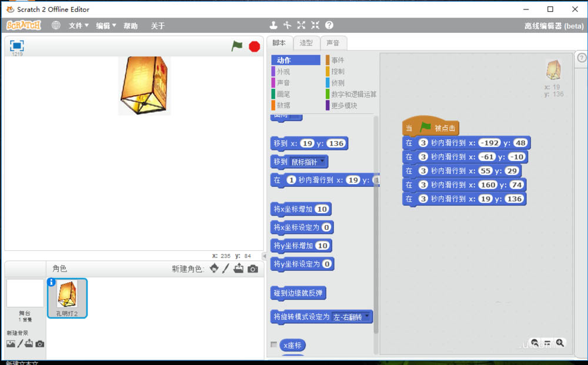This screenshot has height=365, width=588.
Task: Open the 文件 menu
Action: point(78,25)
